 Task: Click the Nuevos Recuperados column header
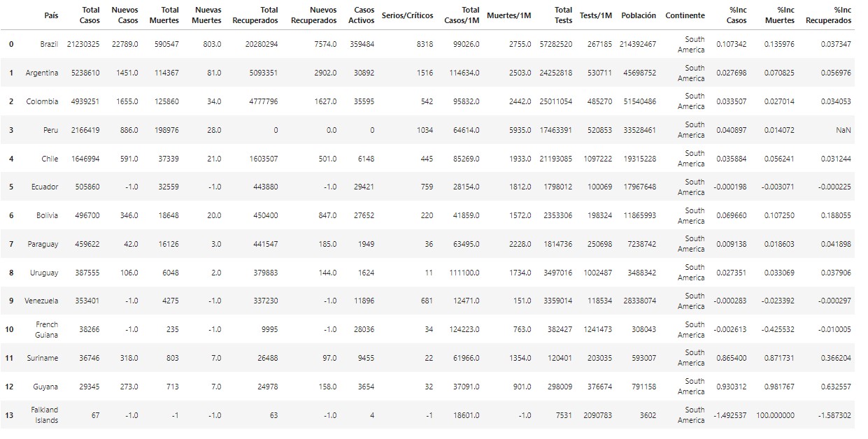(x=314, y=15)
